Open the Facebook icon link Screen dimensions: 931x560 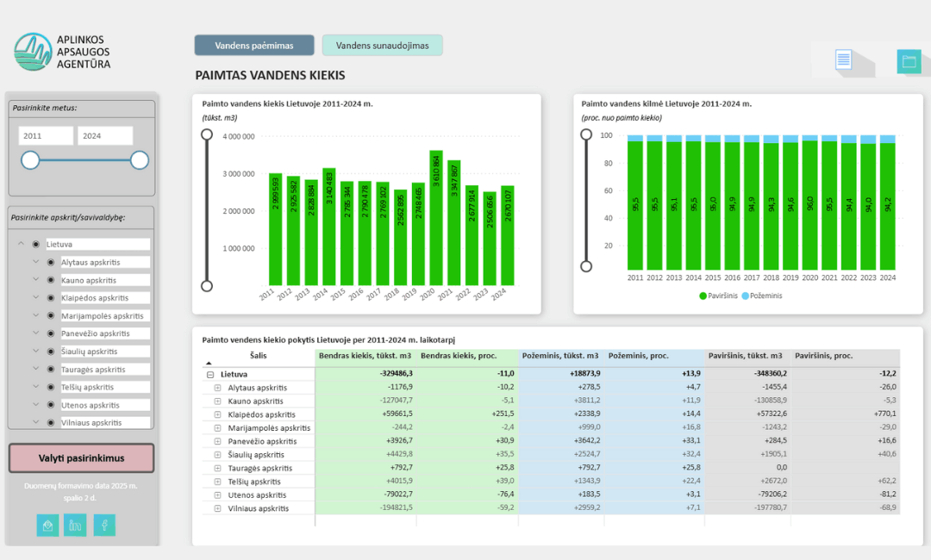pos(104,525)
